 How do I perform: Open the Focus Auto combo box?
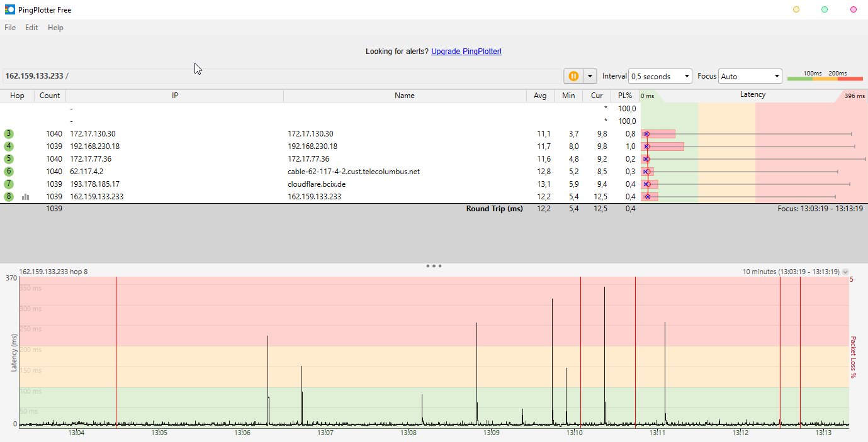[750, 76]
